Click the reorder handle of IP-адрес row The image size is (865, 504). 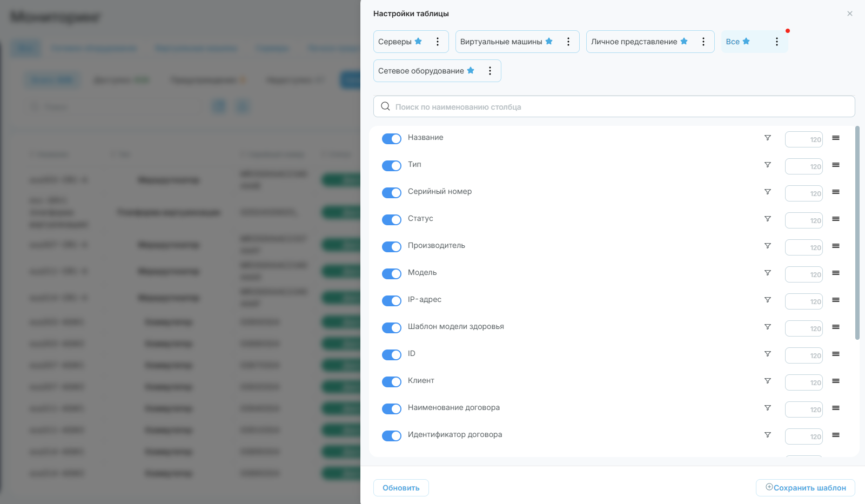836,300
